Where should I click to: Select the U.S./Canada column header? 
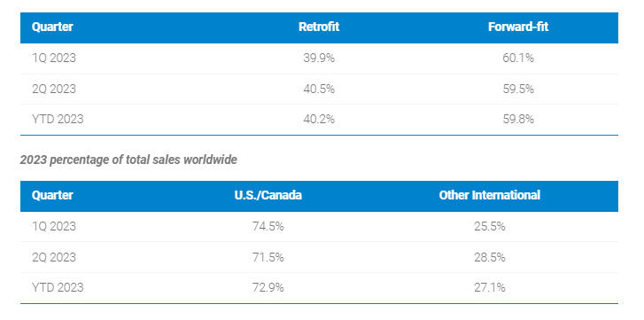click(268, 195)
